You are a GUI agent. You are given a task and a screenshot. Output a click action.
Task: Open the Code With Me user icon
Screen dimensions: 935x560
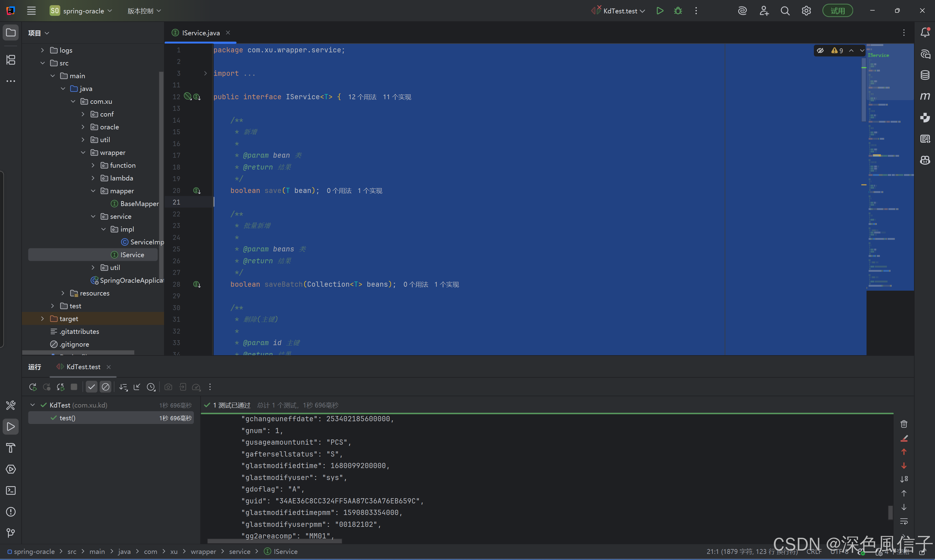tap(764, 11)
